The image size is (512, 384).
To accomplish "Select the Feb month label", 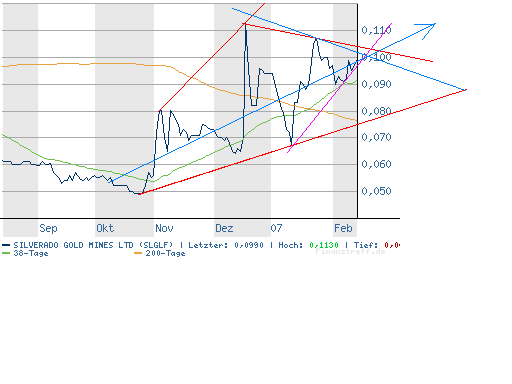I will click(x=343, y=228).
